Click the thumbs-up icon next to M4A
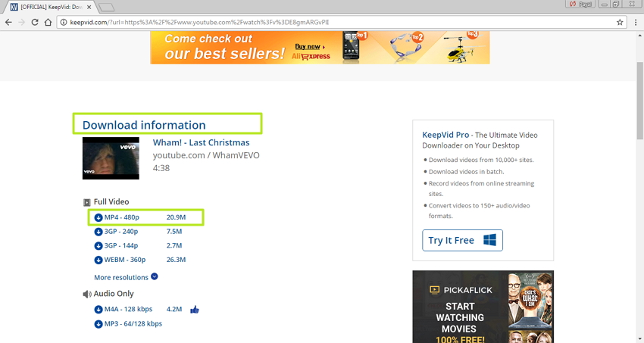This screenshot has height=343, width=644. tap(195, 310)
